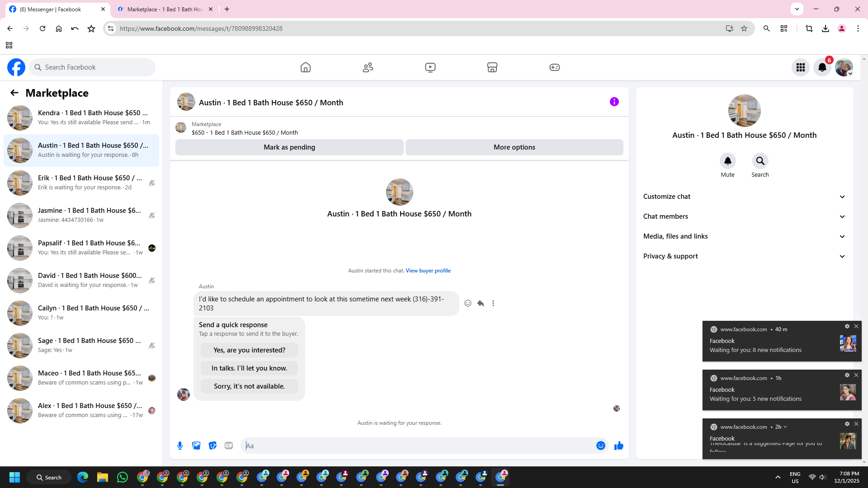Image resolution: width=868 pixels, height=488 pixels.
Task: React to Austin's message with emoji
Action: pyautogui.click(x=468, y=303)
